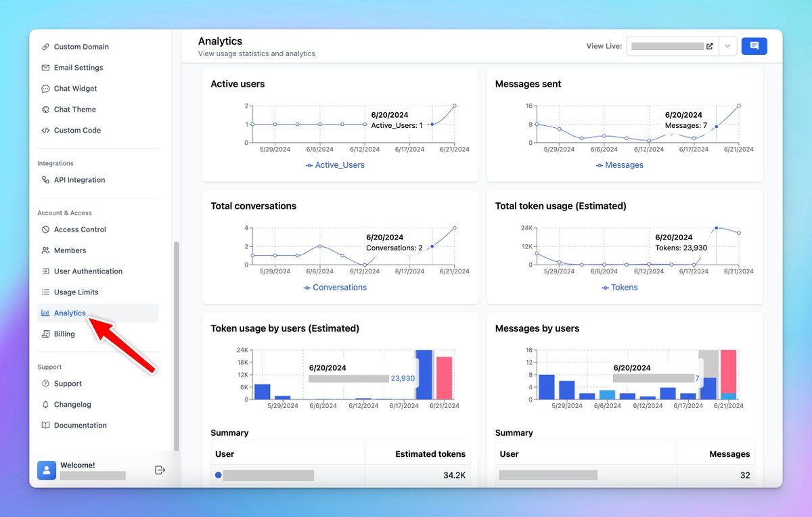812x517 pixels.
Task: Toggle the Active_Users legend series
Action: [x=335, y=165]
